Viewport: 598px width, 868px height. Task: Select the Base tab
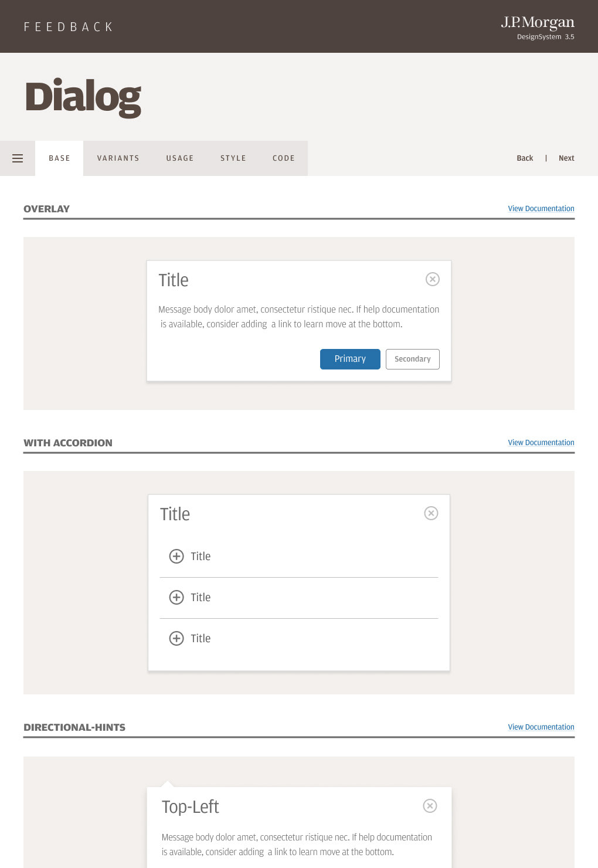(59, 158)
